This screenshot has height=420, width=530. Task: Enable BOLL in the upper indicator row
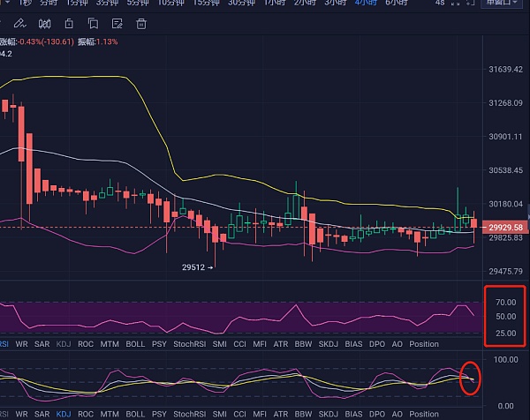coord(134,344)
